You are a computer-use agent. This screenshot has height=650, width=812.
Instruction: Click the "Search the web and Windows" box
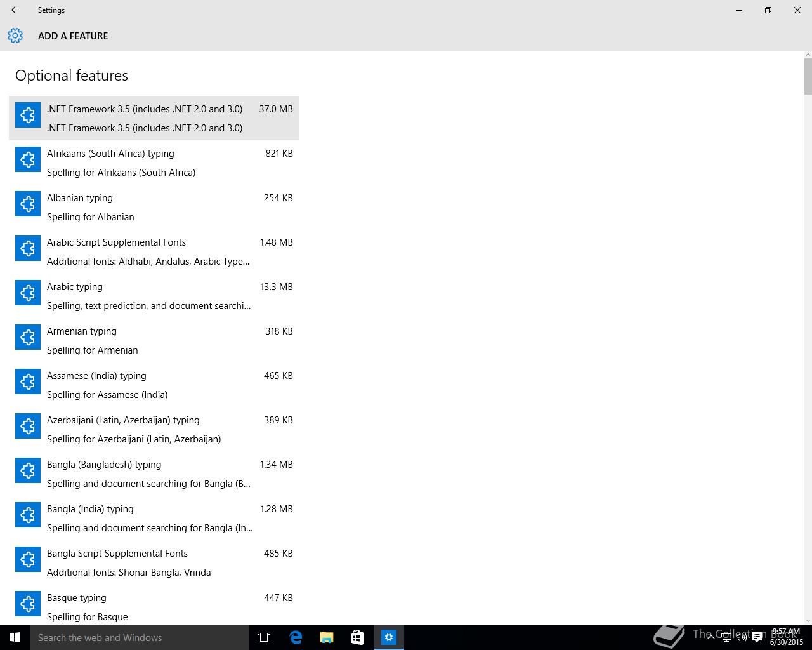coord(140,637)
